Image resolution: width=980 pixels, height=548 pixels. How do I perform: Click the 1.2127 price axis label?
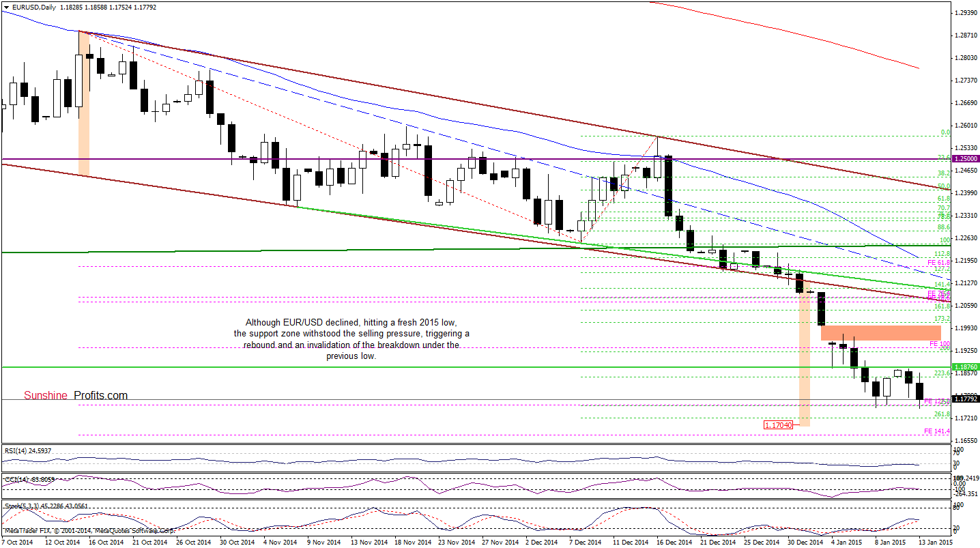click(x=966, y=283)
